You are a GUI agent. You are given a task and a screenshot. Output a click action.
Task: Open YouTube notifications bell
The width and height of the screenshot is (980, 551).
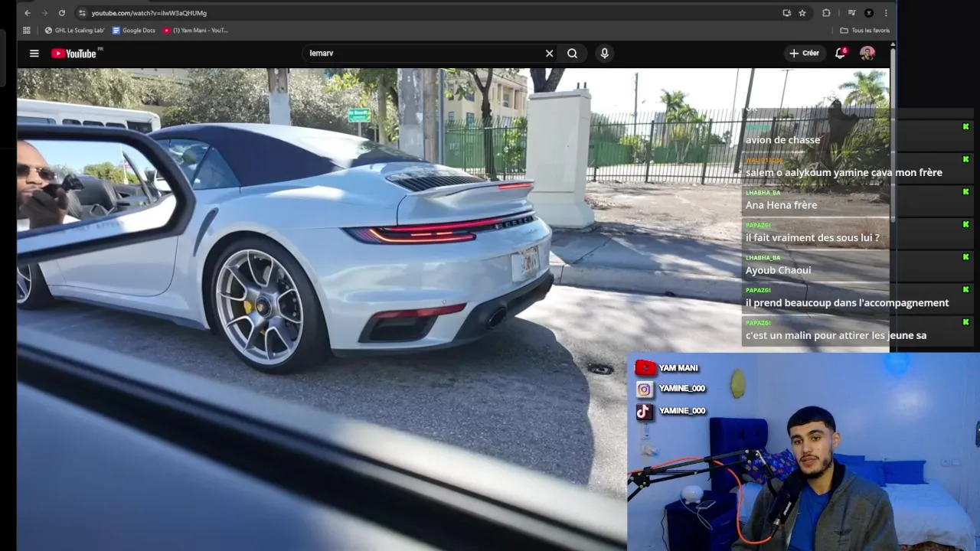(x=840, y=54)
